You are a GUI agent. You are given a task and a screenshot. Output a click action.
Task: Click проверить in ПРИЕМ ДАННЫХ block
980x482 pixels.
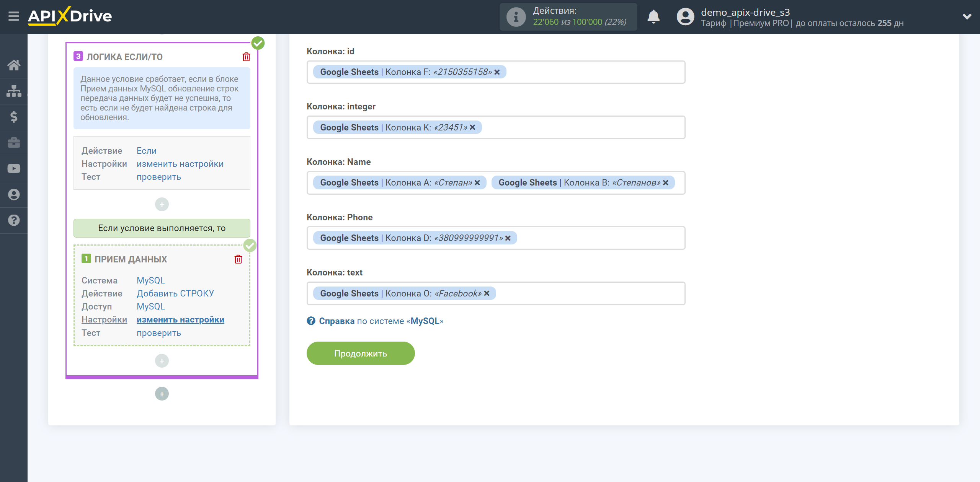tap(159, 333)
